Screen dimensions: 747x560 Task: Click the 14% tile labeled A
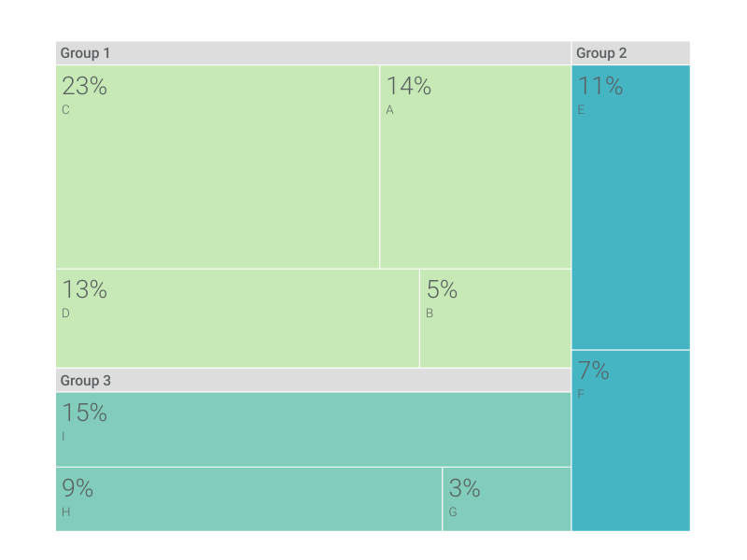[475, 167]
